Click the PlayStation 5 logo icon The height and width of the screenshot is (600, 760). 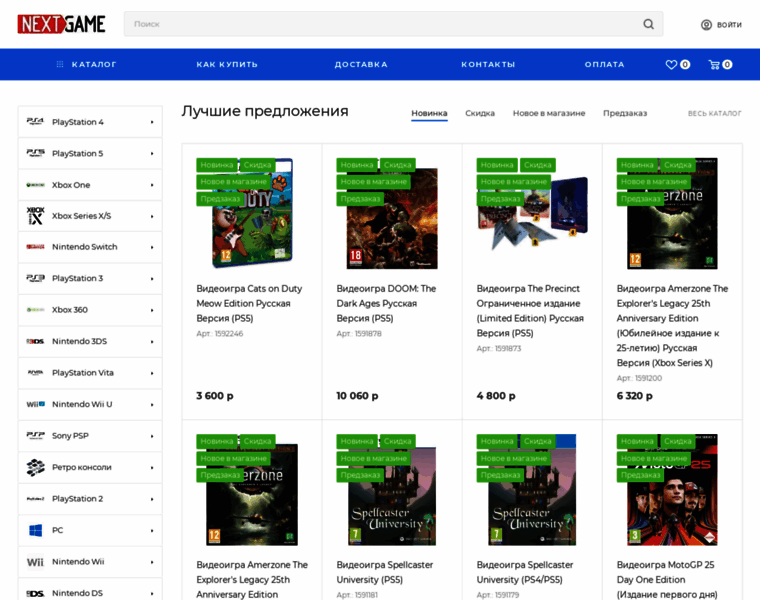click(x=35, y=153)
